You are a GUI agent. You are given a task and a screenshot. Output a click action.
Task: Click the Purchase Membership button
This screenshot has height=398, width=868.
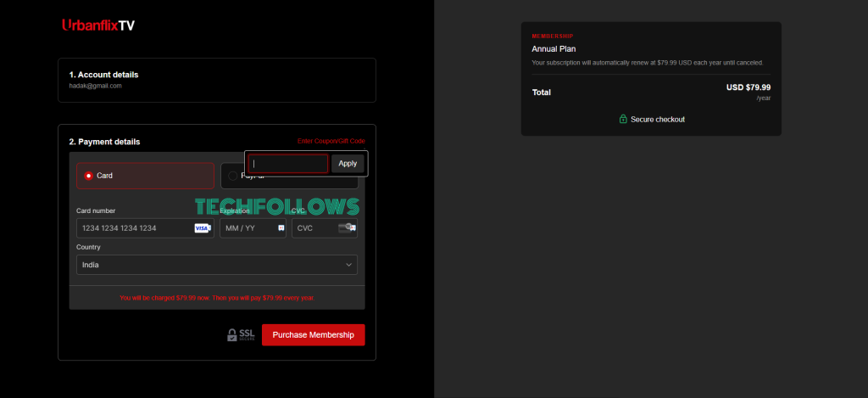(314, 335)
